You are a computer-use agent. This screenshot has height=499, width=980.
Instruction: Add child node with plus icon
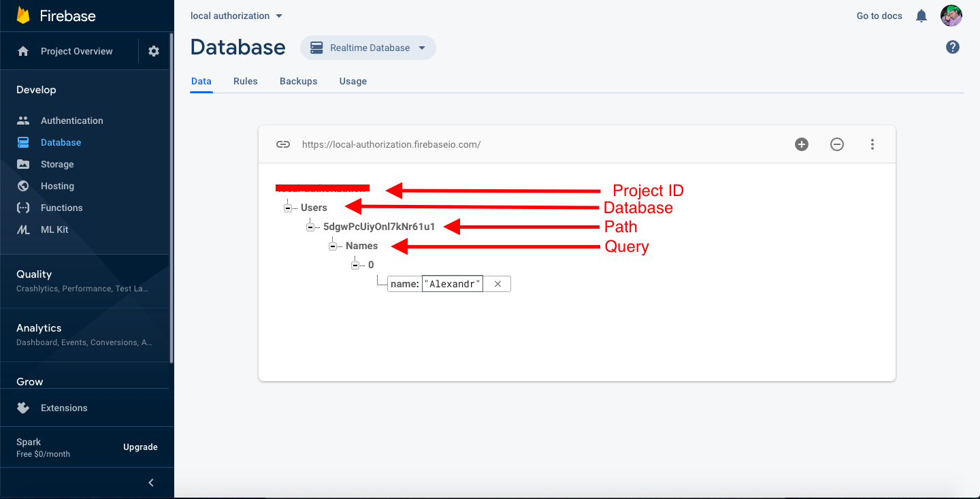click(x=802, y=144)
